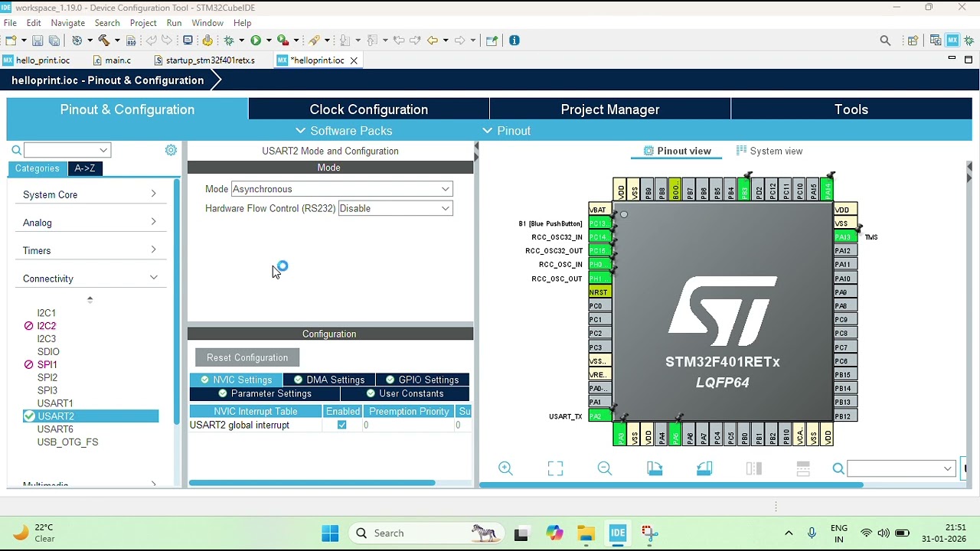Click the blue Information icon in toolbar
Screen dimensions: 980x551
coord(514,41)
